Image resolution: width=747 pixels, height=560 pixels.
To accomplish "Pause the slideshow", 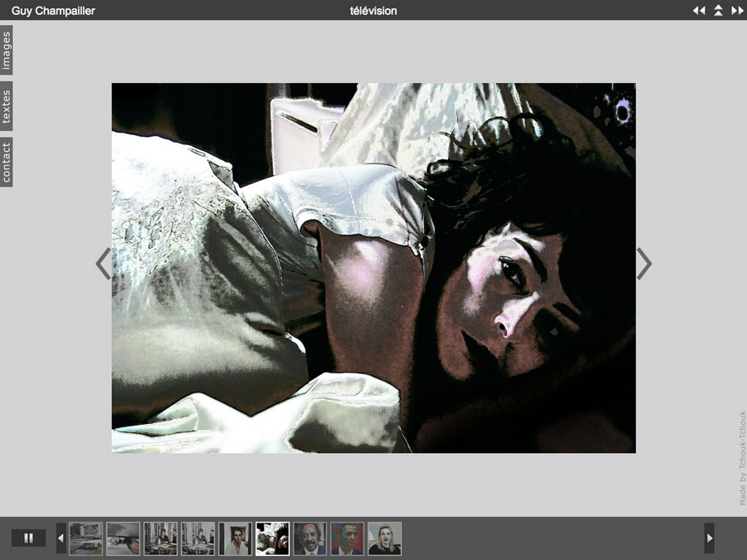I will pos(28,538).
